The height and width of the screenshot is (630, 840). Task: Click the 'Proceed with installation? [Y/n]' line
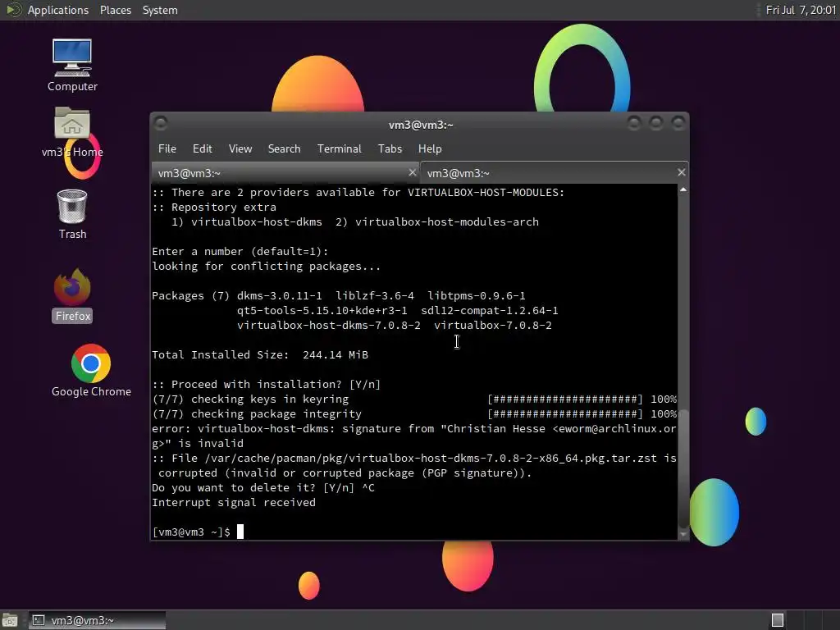tap(267, 384)
